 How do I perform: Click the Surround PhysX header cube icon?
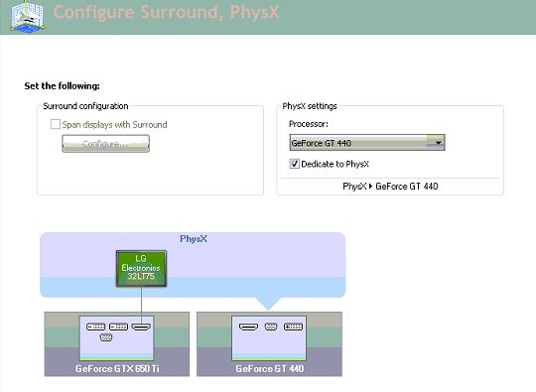tap(28, 17)
